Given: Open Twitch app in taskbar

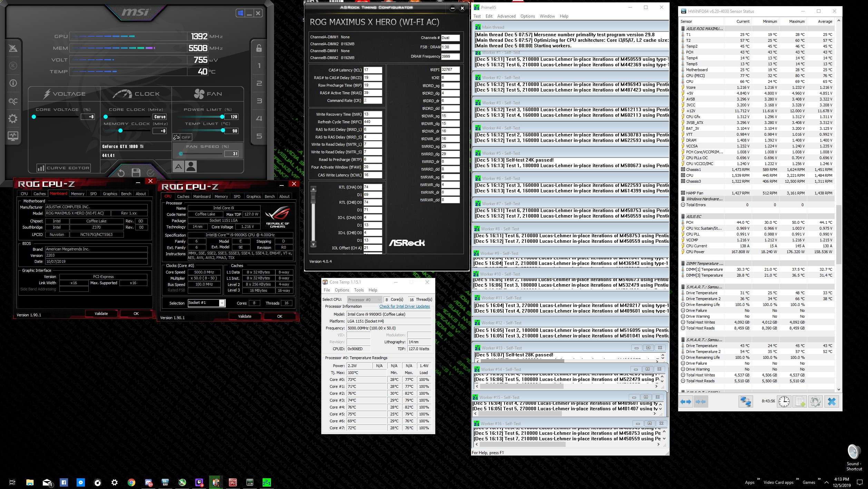Looking at the screenshot, I should point(199,482).
